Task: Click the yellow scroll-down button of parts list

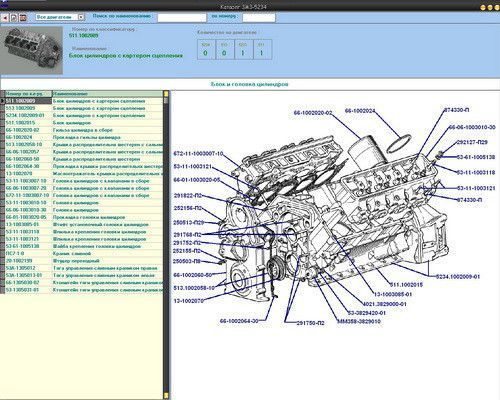Action: [x=166, y=396]
